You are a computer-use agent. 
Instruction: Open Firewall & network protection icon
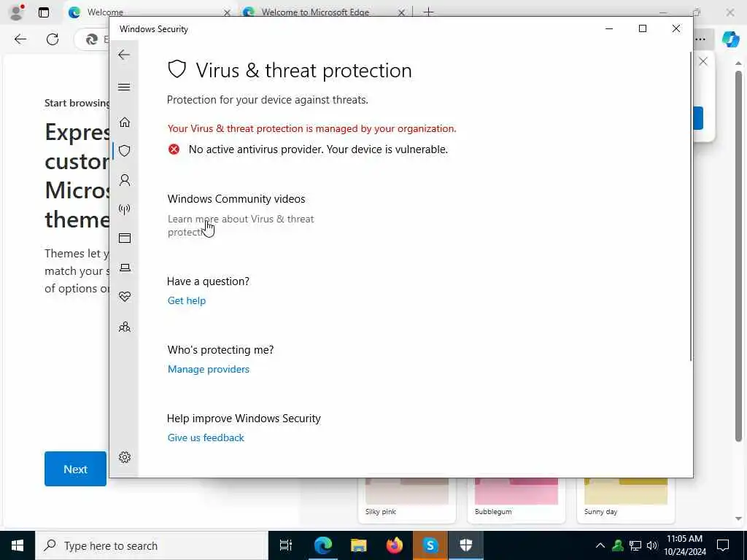(124, 209)
